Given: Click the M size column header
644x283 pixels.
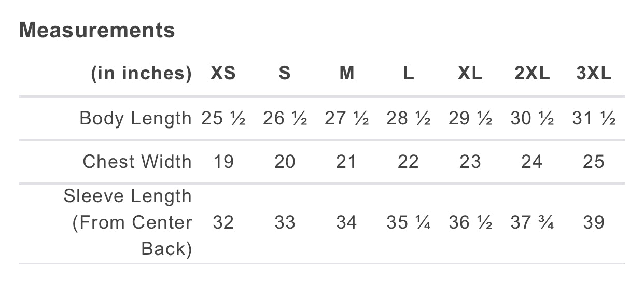Looking at the screenshot, I should coord(346,74).
